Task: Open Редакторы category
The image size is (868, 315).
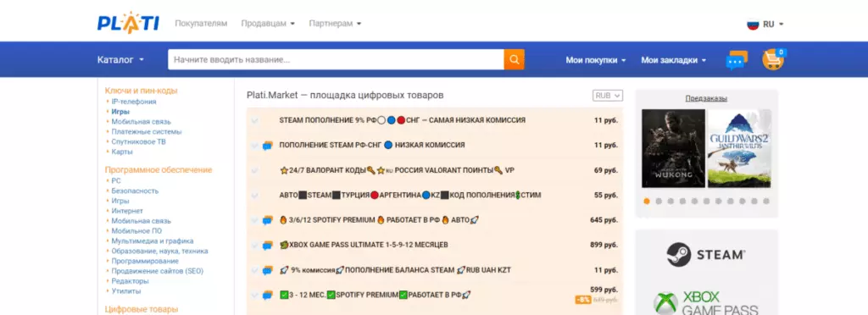Action: [x=130, y=281]
